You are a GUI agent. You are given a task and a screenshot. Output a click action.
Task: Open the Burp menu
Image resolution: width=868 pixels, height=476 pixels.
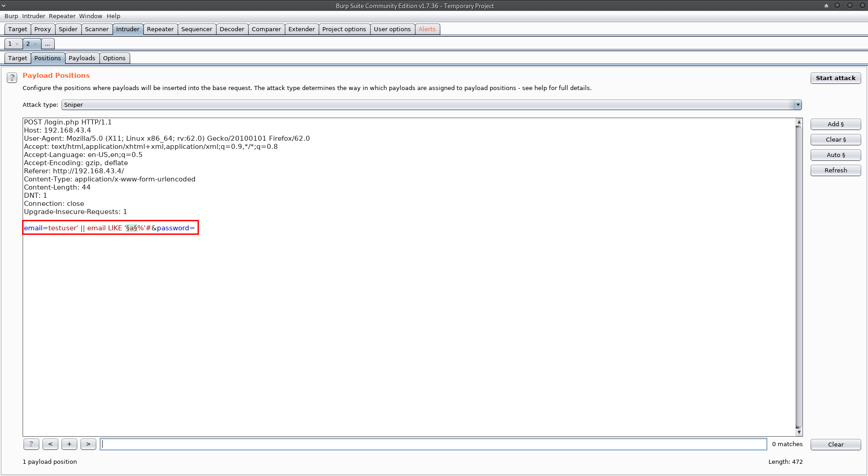point(11,16)
